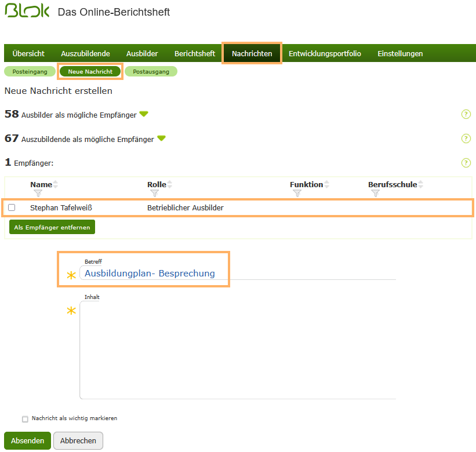Click filter icon under Rolle column
The image size is (476, 452).
click(x=155, y=194)
